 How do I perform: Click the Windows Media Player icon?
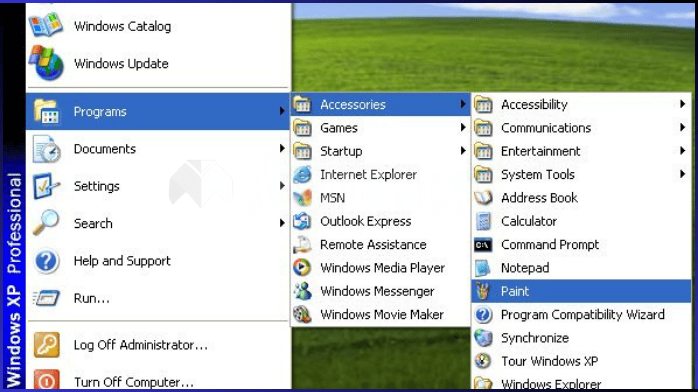tap(302, 267)
